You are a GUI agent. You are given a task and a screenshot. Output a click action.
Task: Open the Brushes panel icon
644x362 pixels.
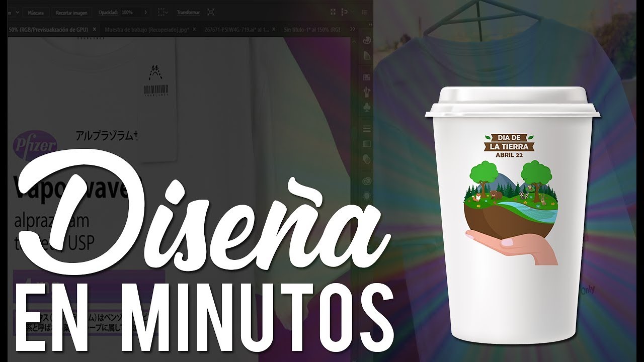[367, 92]
